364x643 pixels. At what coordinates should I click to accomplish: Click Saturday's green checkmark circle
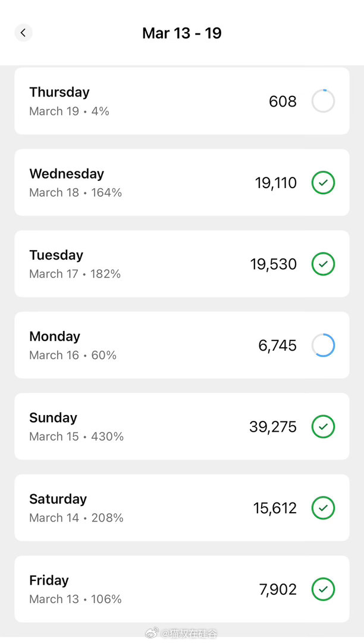pos(323,508)
